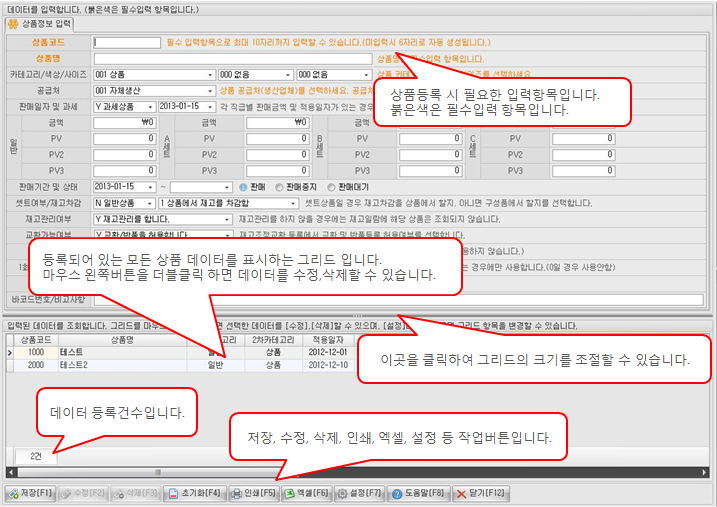Click the 일반 cell in row 2000
The height and width of the screenshot is (507, 717).
click(x=215, y=365)
